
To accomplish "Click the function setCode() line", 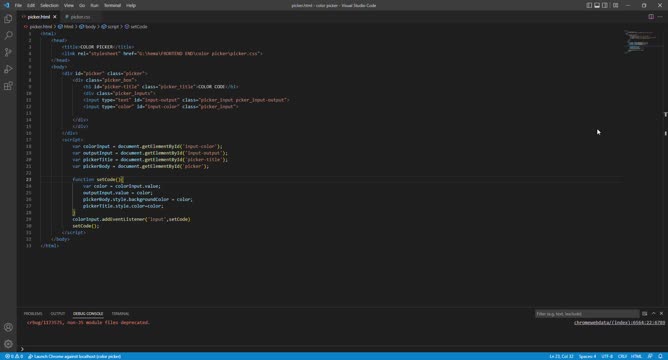I will click(98, 179).
